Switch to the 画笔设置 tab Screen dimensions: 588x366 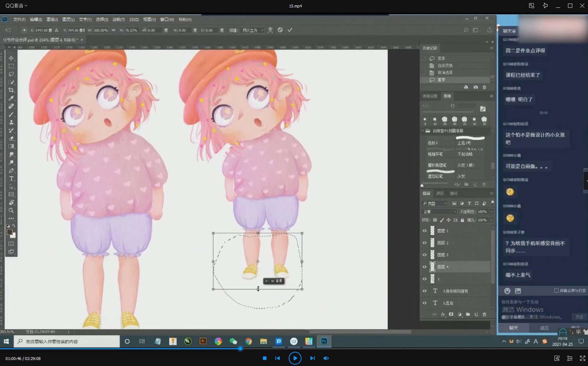point(430,96)
